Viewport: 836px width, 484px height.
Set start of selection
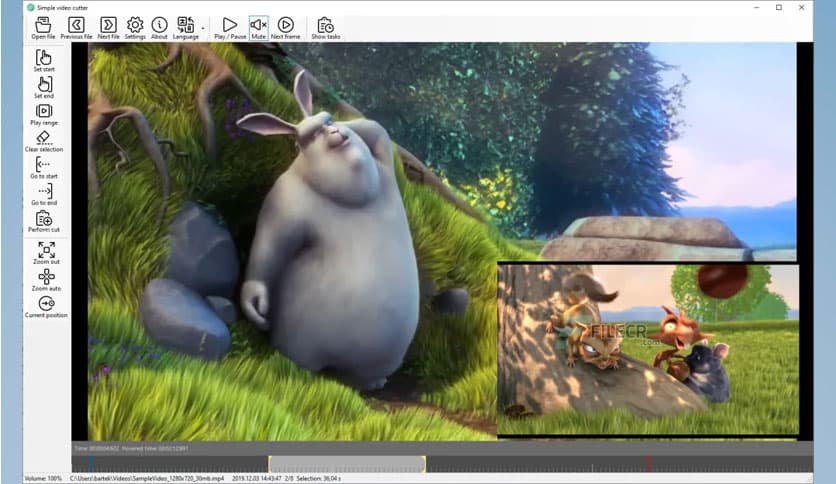coord(44,60)
